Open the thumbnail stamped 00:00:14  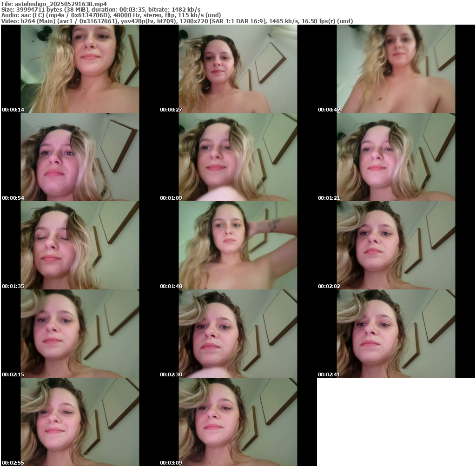coord(80,69)
